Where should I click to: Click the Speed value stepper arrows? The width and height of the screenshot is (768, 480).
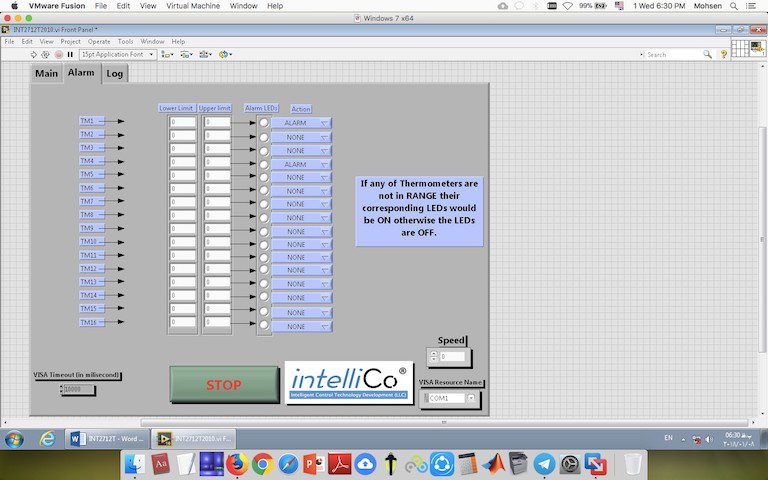click(x=433, y=356)
